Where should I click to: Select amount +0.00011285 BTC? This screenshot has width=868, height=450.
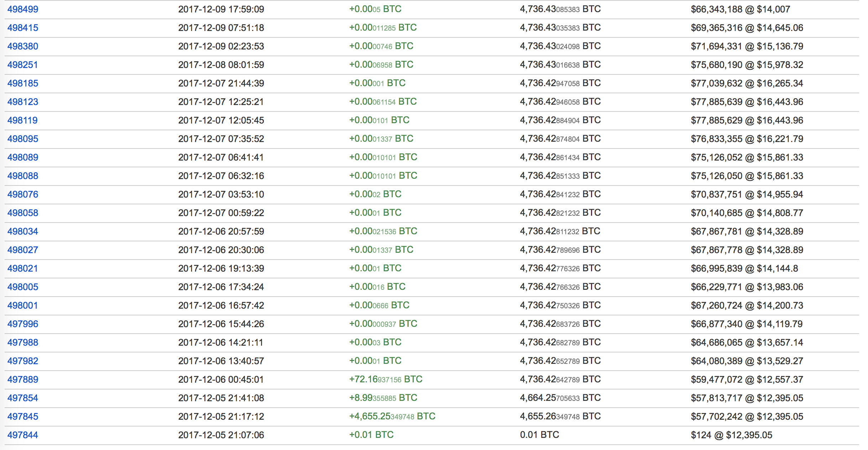(x=383, y=27)
